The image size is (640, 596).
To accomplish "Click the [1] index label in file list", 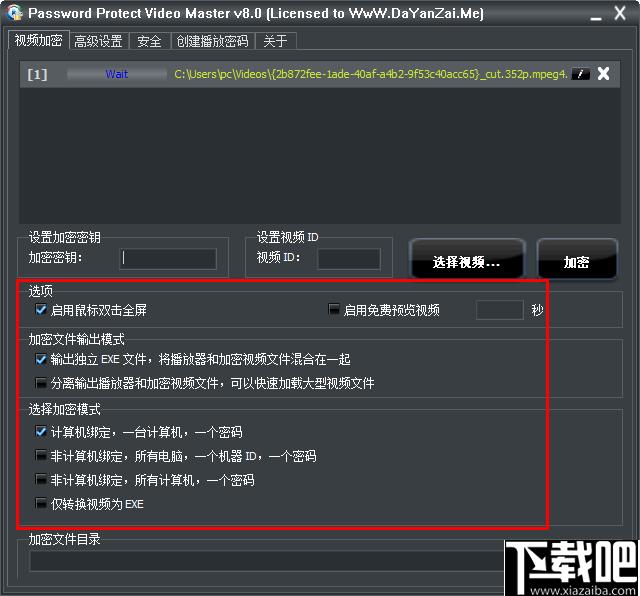I will [x=37, y=74].
